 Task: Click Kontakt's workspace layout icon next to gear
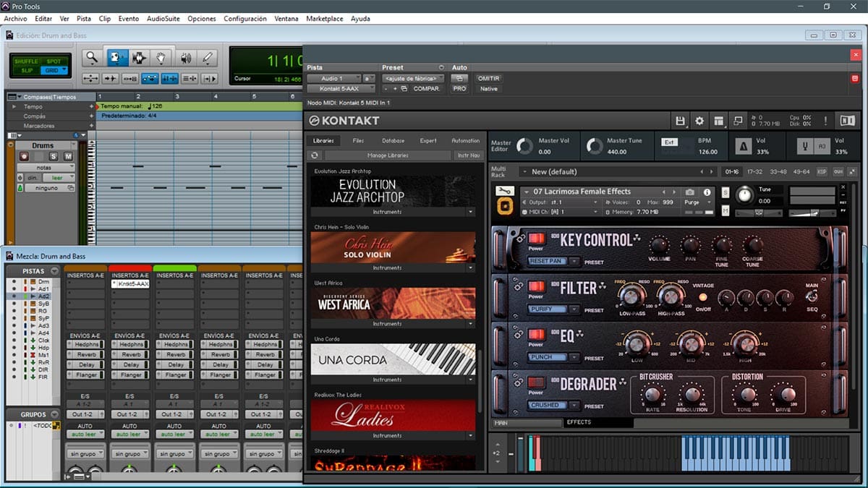(718, 121)
